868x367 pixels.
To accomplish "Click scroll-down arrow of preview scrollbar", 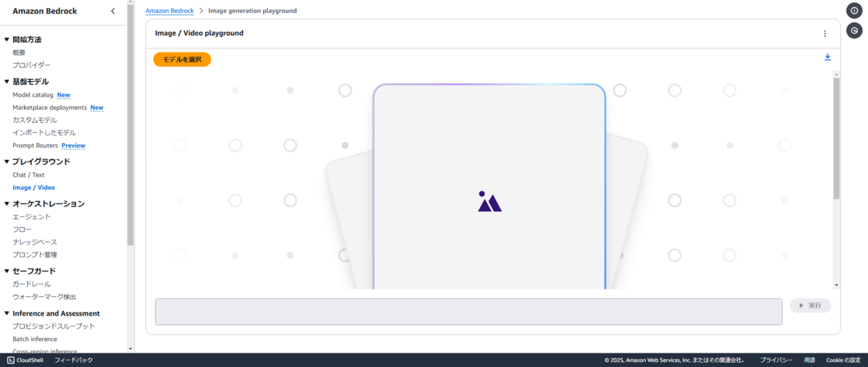I will 837,285.
